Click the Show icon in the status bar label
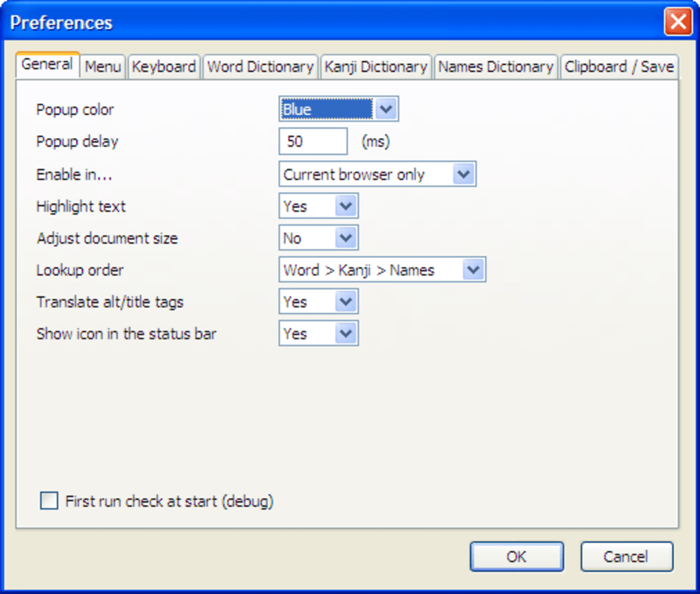Image resolution: width=700 pixels, height=594 pixels. click(x=126, y=334)
